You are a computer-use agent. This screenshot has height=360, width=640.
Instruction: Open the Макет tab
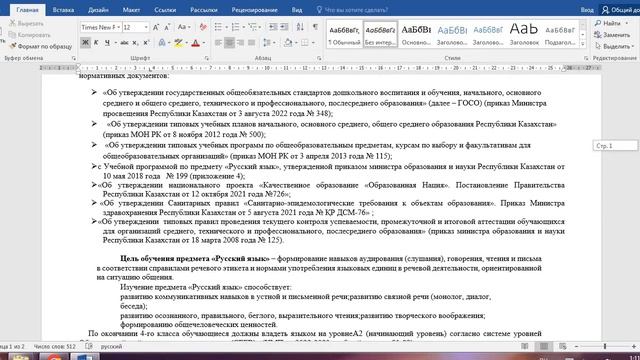(x=131, y=10)
